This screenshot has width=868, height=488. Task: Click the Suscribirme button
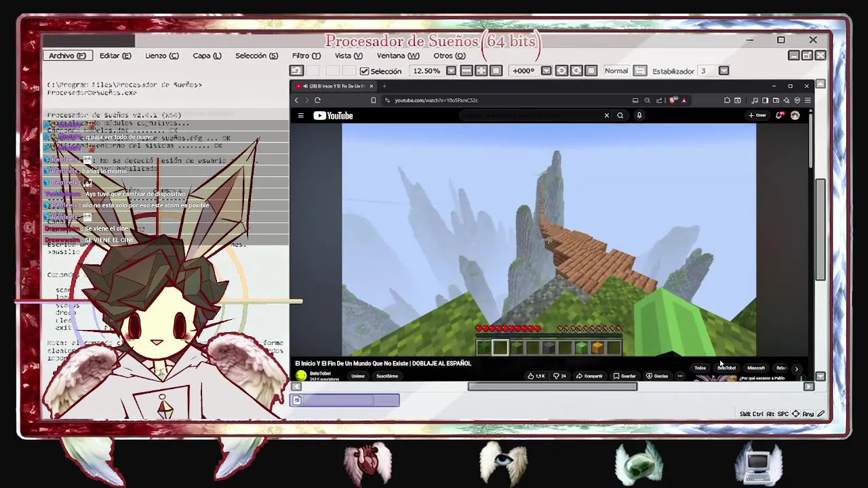pos(387,376)
